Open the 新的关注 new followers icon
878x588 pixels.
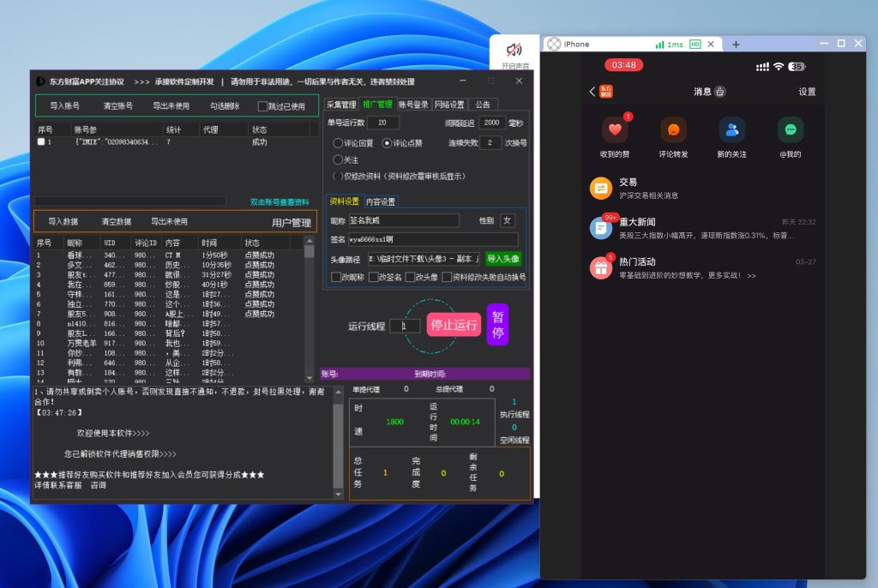tap(732, 130)
